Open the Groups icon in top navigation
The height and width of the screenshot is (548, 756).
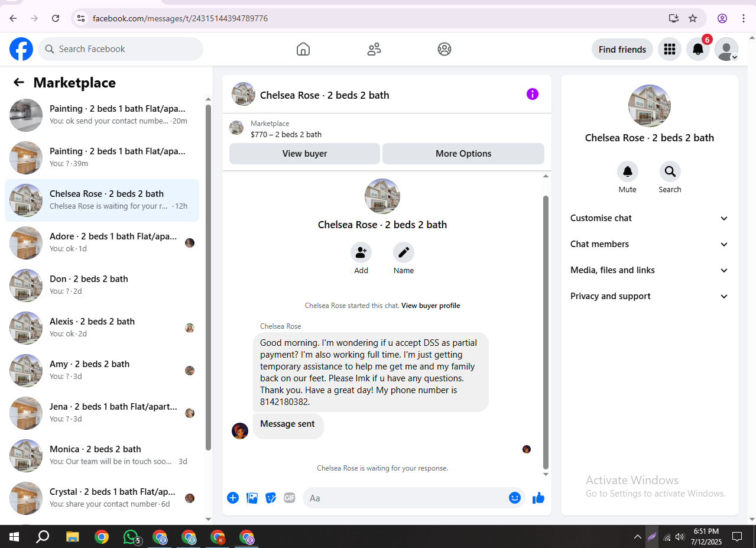coord(444,49)
